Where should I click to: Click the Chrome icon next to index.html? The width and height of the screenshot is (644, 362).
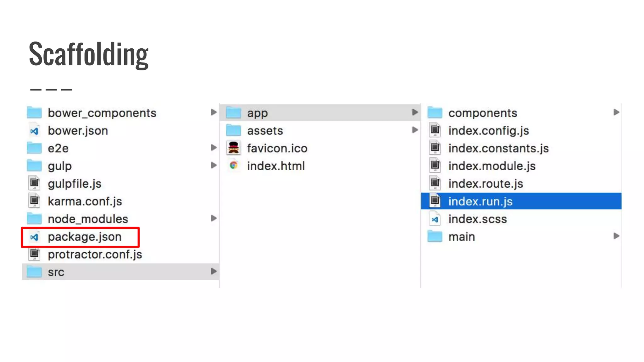point(233,165)
